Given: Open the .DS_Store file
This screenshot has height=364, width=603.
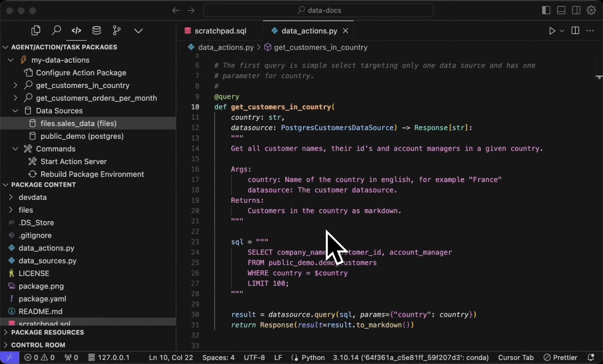Looking at the screenshot, I should pos(36,223).
